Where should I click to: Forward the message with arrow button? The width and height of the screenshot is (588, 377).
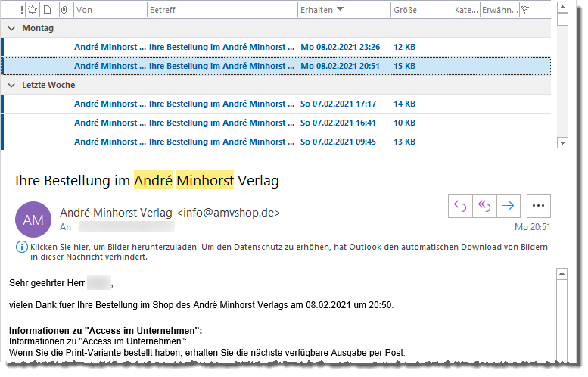point(508,206)
